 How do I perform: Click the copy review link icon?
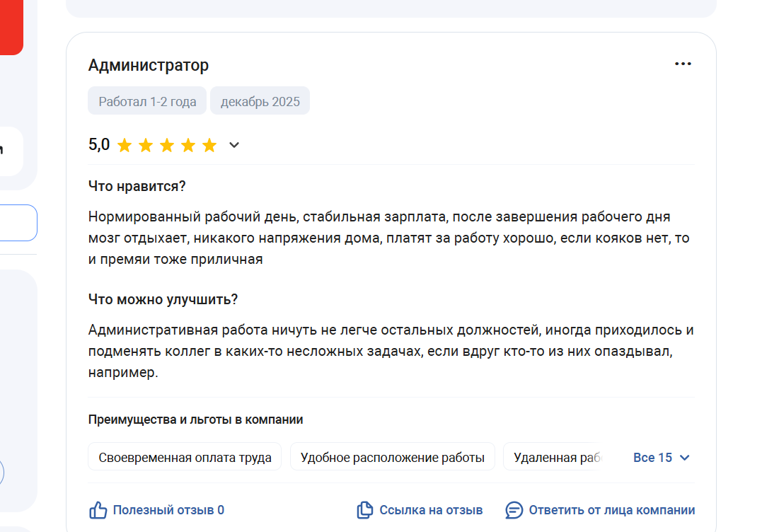pyautogui.click(x=365, y=510)
